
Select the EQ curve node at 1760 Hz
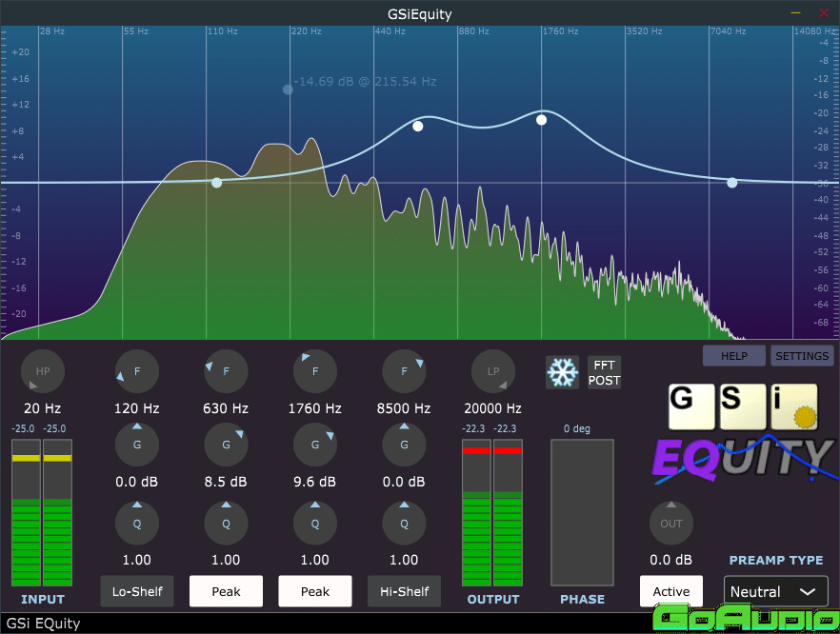pyautogui.click(x=541, y=120)
